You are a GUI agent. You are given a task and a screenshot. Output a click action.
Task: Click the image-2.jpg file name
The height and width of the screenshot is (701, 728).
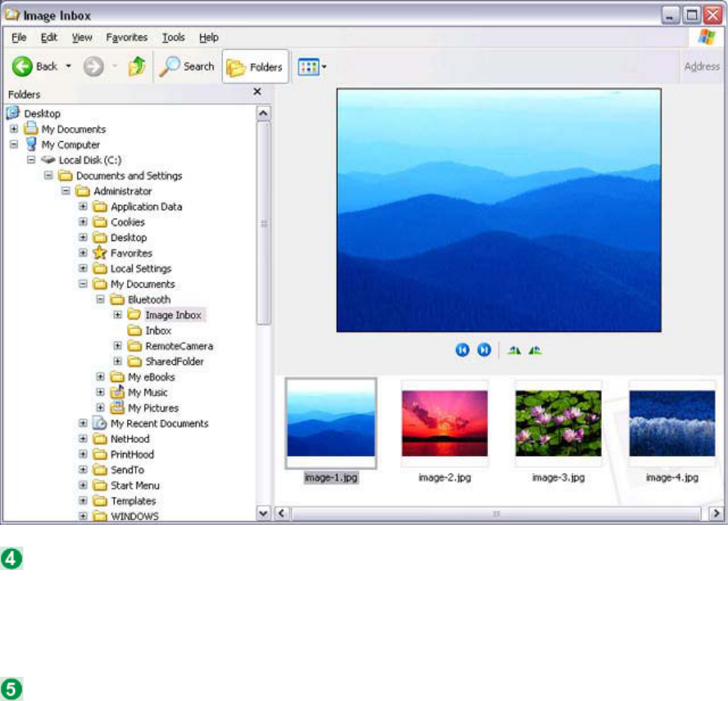(444, 477)
